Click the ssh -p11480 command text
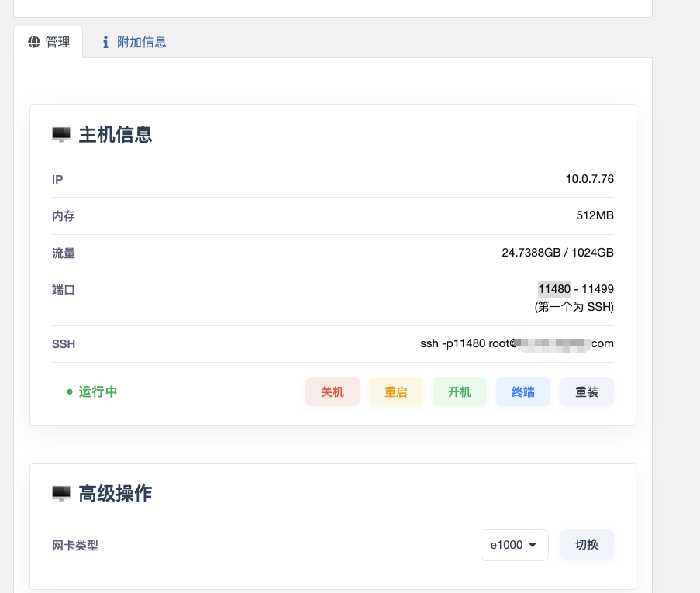This screenshot has width=700, height=593. click(464, 343)
